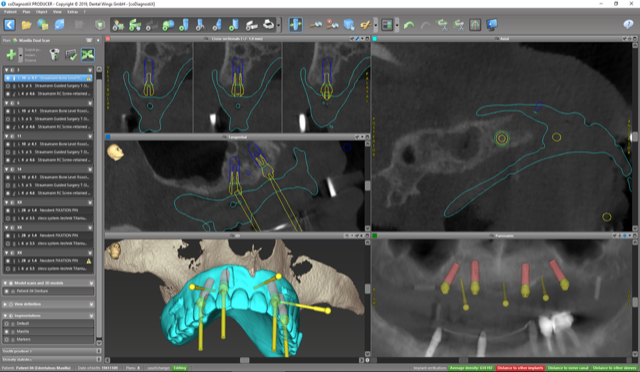Open dropdown arrow next to layout icon
640x372 pixels.
397,25
